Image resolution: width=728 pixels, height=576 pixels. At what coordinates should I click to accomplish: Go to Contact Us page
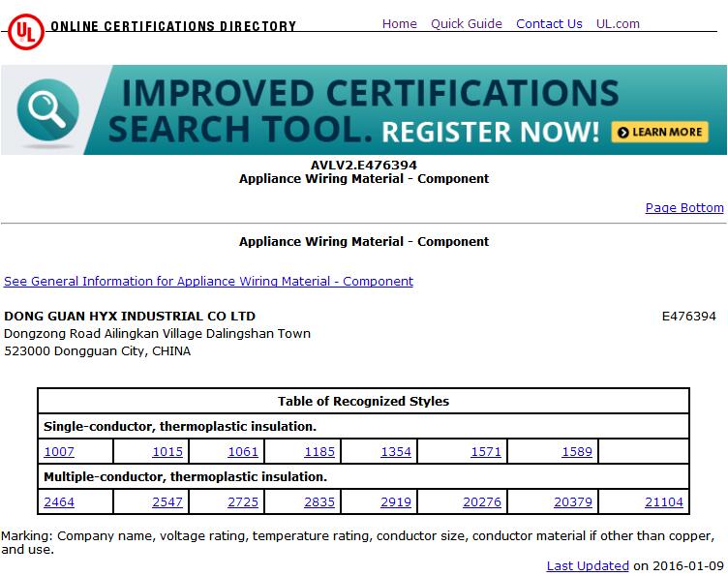click(x=549, y=24)
